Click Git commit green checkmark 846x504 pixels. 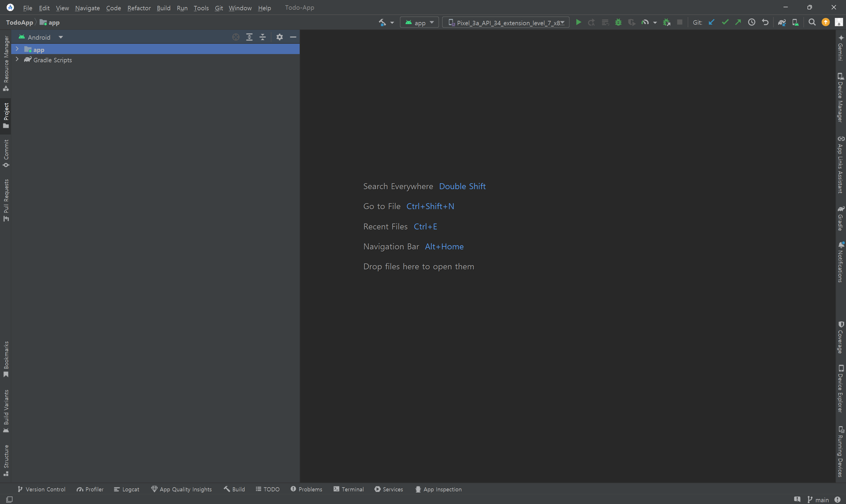click(x=725, y=22)
